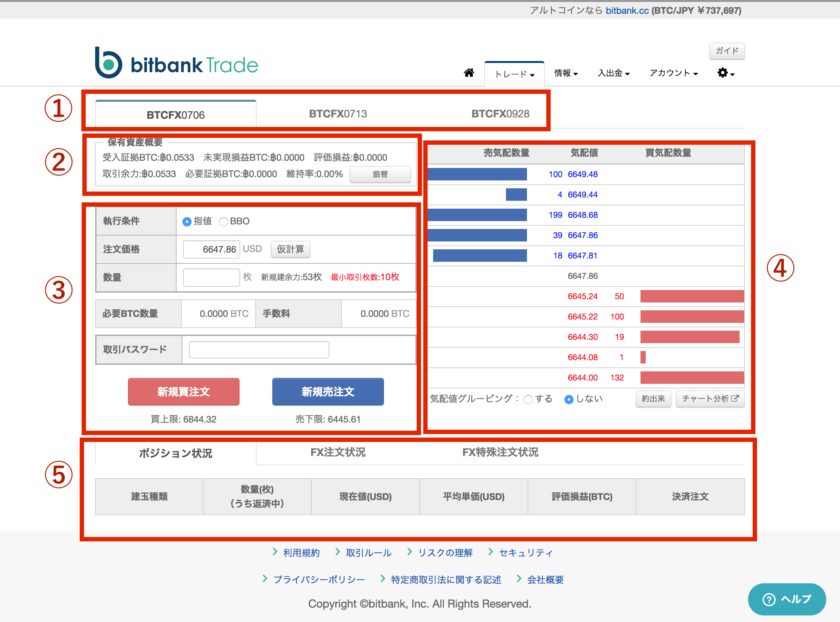Image resolution: width=840 pixels, height=622 pixels.
Task: Open the 利用規約 link
Action: click(x=301, y=553)
